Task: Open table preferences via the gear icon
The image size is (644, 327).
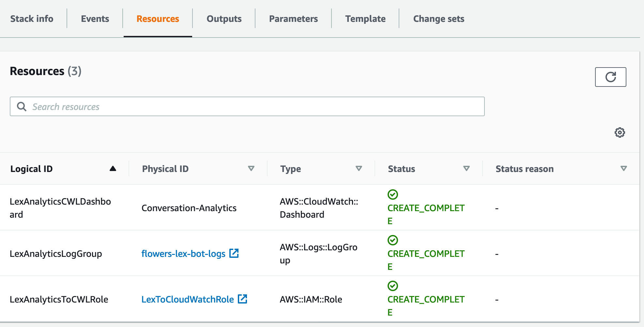Action: click(620, 132)
